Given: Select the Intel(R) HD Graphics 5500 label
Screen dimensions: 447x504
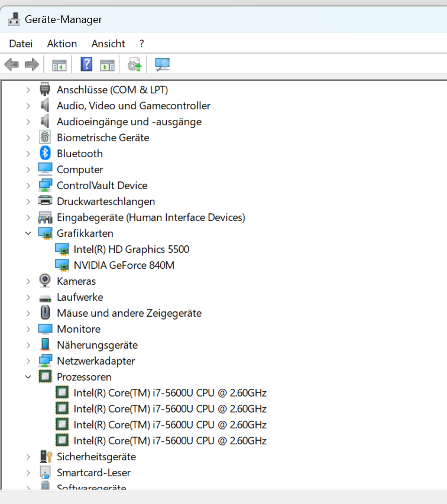Looking at the screenshot, I should (131, 249).
